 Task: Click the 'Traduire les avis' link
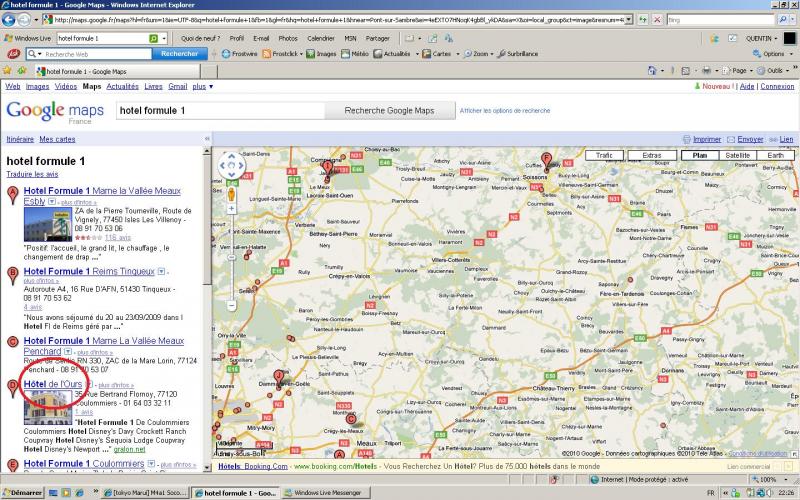tap(32, 174)
